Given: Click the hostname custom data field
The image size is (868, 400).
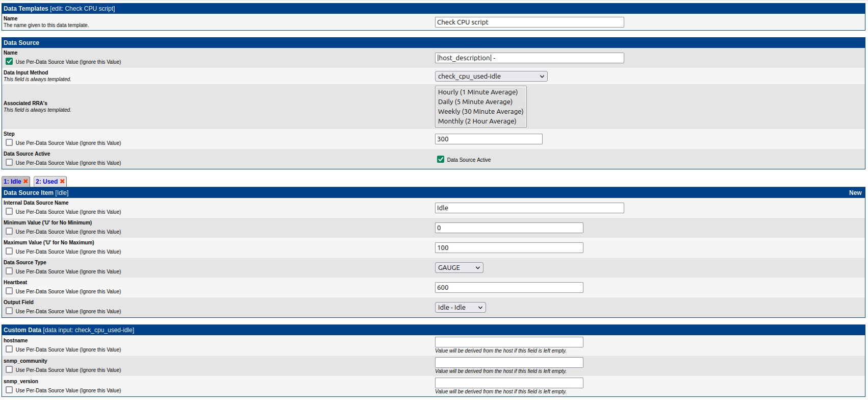Looking at the screenshot, I should [x=509, y=342].
